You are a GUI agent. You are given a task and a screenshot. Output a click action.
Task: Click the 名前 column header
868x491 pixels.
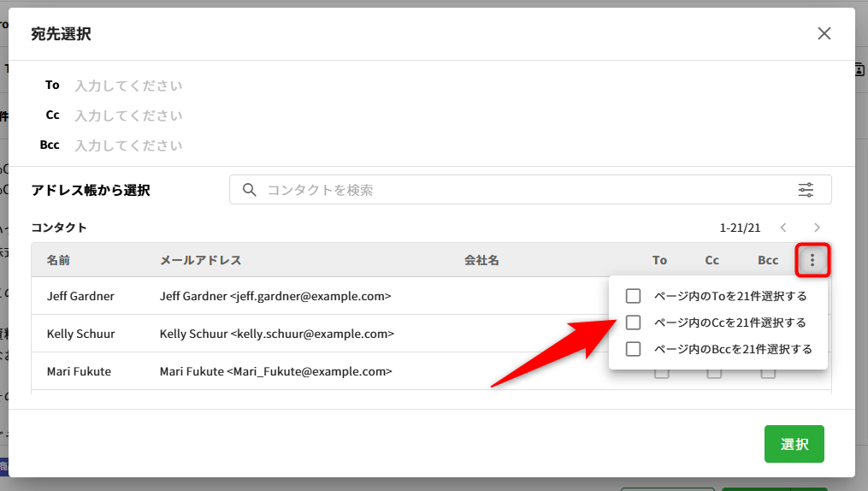click(59, 260)
